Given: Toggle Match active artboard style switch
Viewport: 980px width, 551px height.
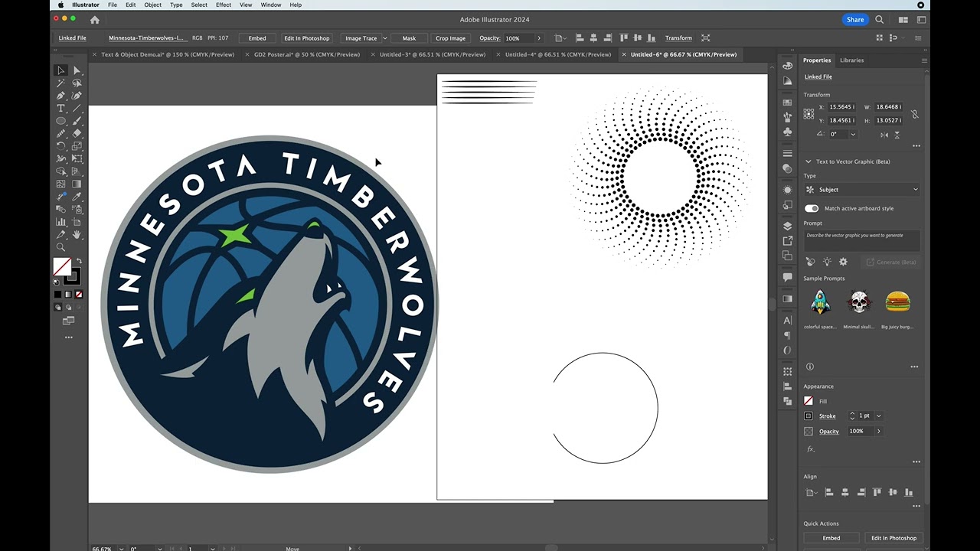Looking at the screenshot, I should point(812,208).
